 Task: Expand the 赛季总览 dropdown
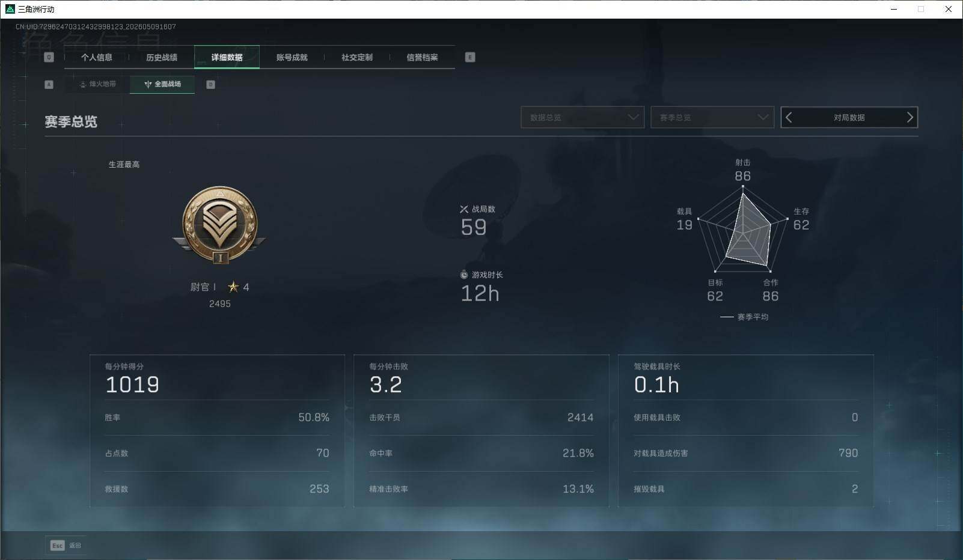click(x=712, y=117)
